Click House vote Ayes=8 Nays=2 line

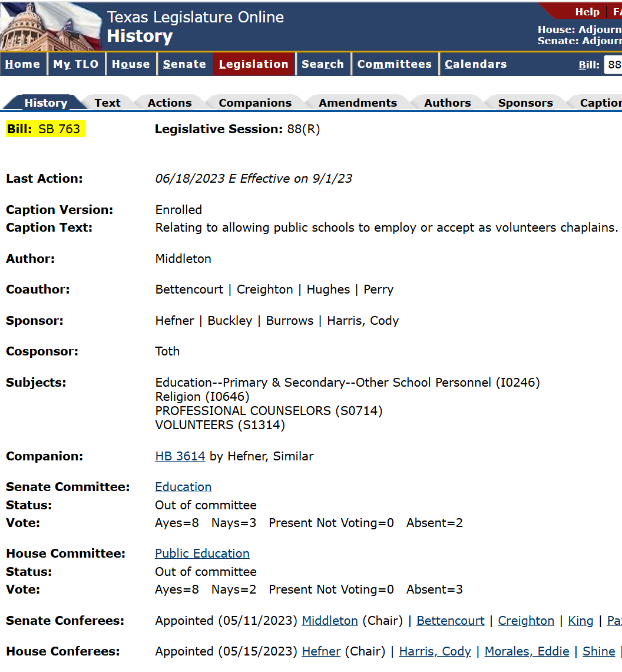[309, 589]
